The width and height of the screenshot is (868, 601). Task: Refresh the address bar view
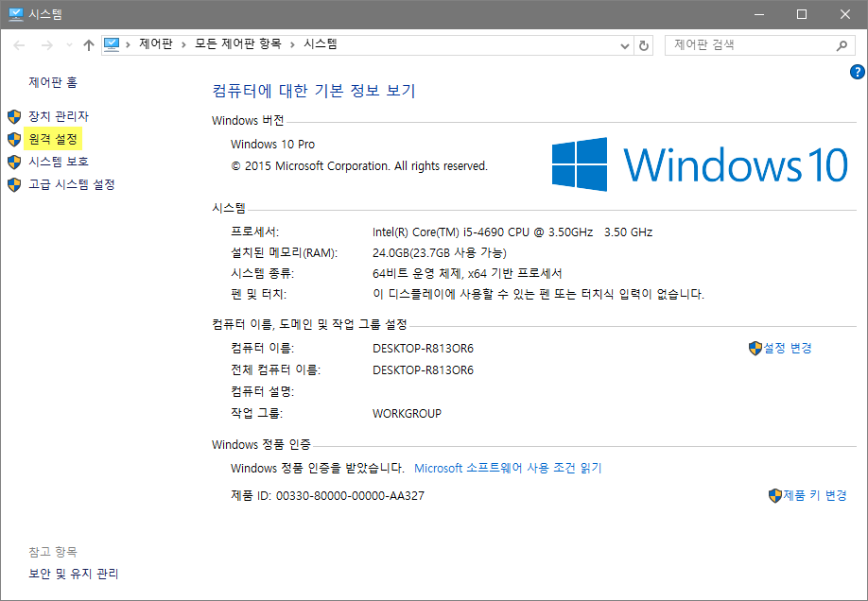point(643,46)
